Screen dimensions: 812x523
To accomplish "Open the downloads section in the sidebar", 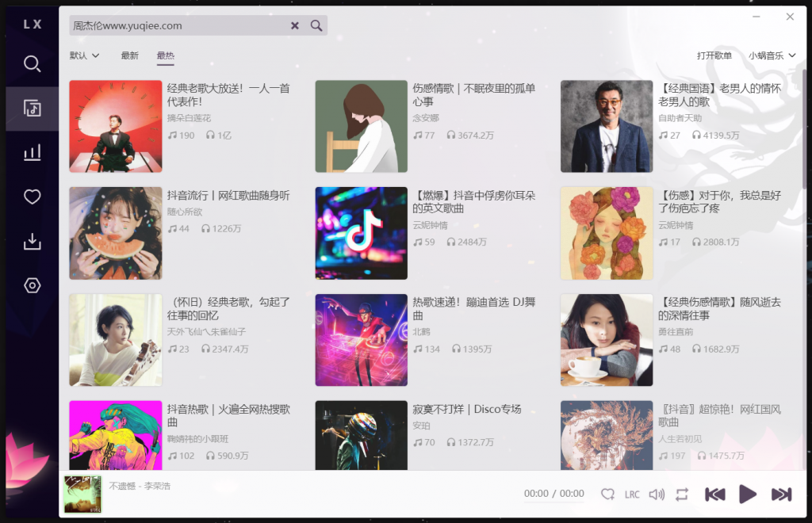I will tap(32, 241).
